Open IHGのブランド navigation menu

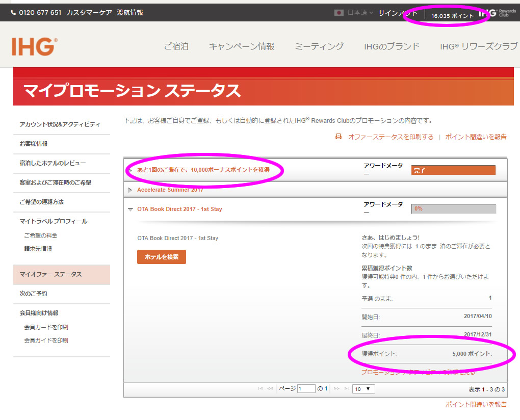(x=392, y=46)
